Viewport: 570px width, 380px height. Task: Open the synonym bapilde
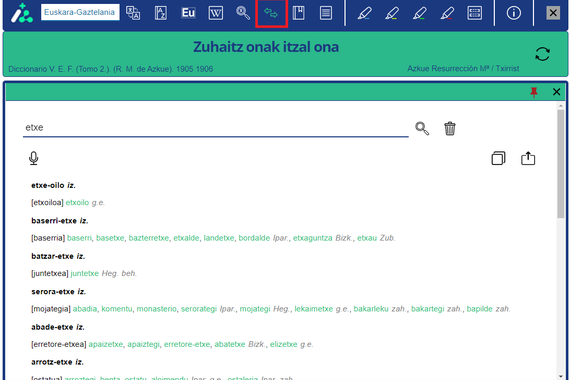tap(479, 309)
